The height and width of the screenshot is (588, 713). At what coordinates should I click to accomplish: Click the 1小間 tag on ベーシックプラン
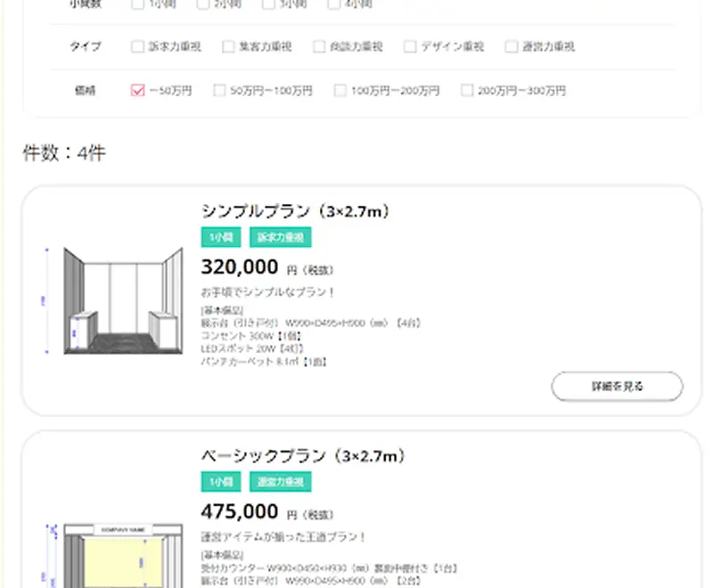coord(220,483)
